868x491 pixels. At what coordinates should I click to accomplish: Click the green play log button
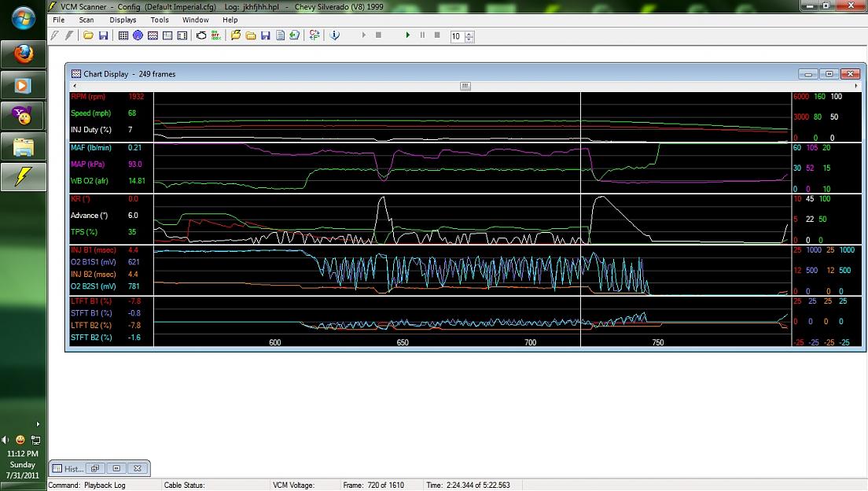click(407, 35)
